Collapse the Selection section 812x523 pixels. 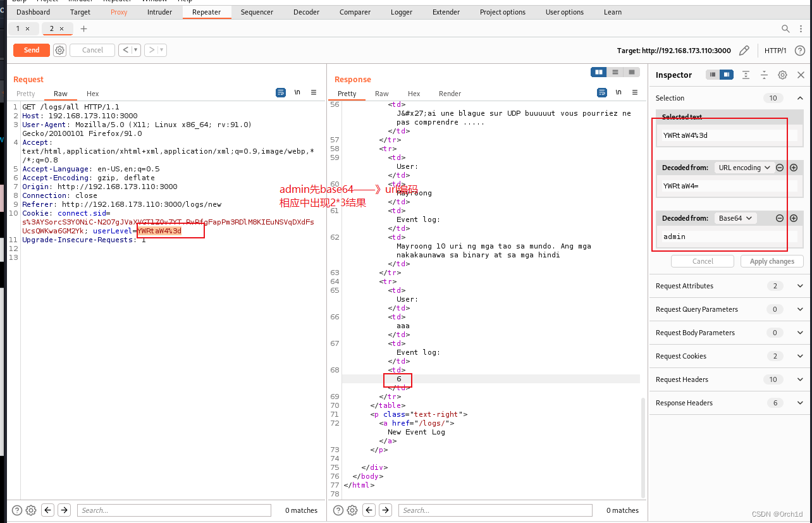[800, 98]
